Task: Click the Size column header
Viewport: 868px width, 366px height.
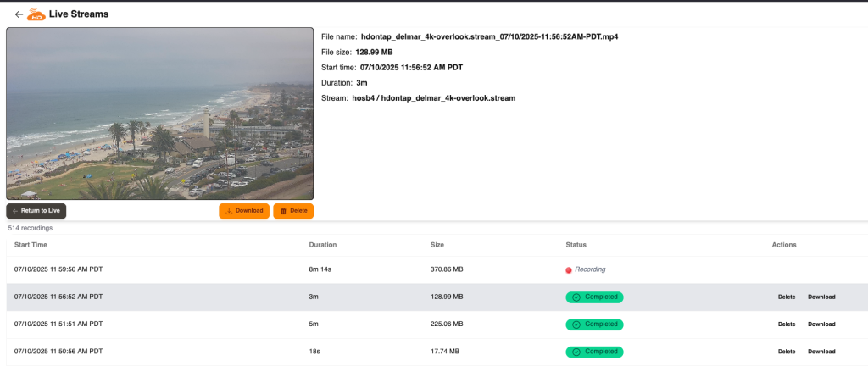Action: 437,245
